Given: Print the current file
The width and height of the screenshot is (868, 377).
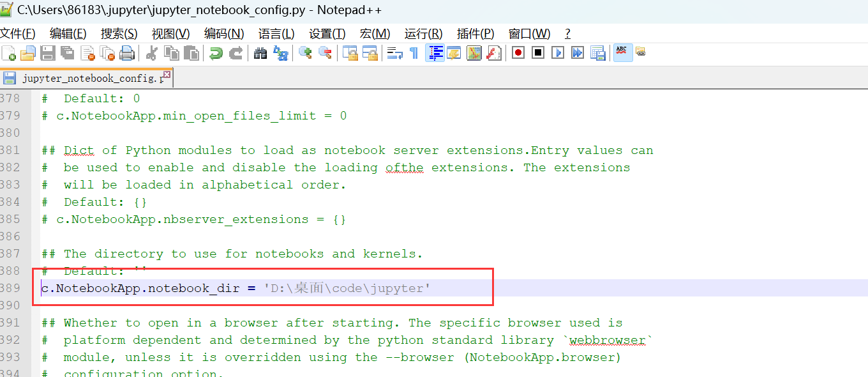Looking at the screenshot, I should click(126, 52).
